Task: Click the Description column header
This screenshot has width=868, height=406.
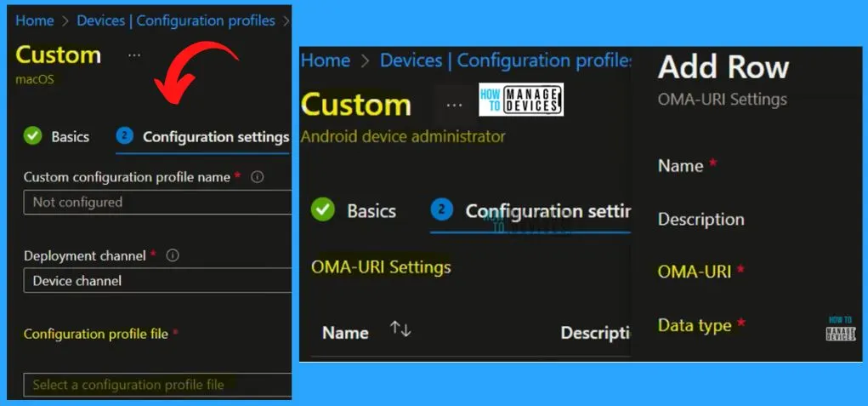Action: click(x=596, y=332)
